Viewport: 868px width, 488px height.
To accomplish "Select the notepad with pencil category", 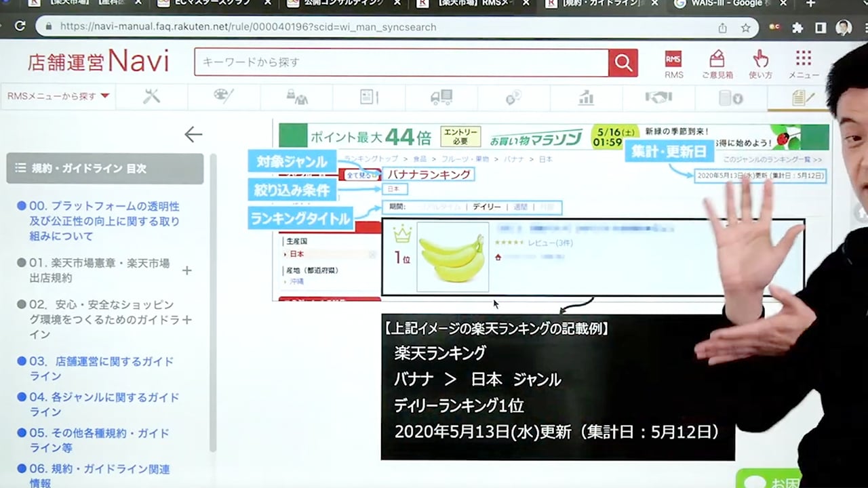I will tap(802, 97).
